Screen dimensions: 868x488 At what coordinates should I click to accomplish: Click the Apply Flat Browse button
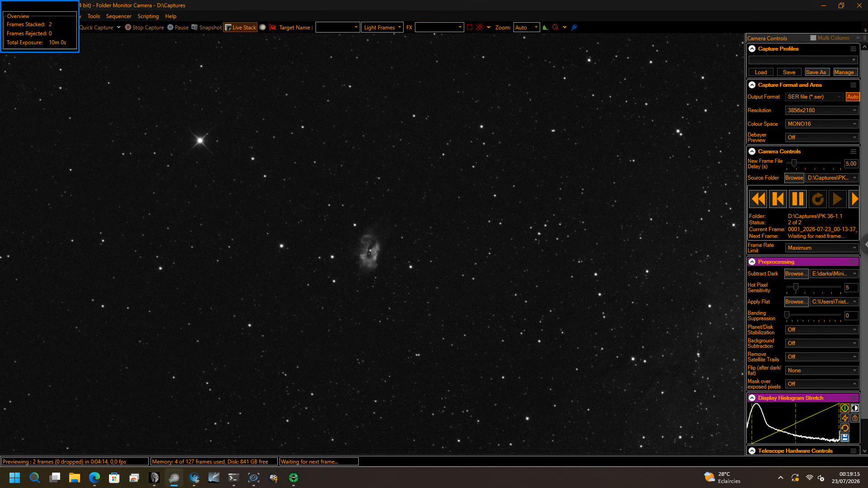click(796, 302)
